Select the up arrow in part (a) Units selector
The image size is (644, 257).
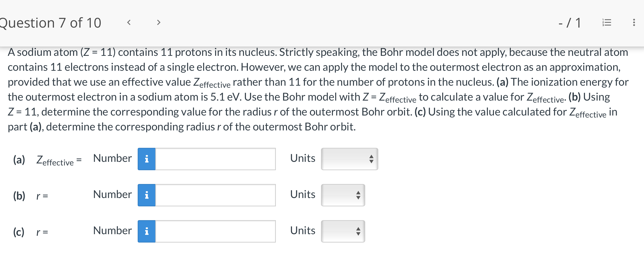click(x=372, y=156)
